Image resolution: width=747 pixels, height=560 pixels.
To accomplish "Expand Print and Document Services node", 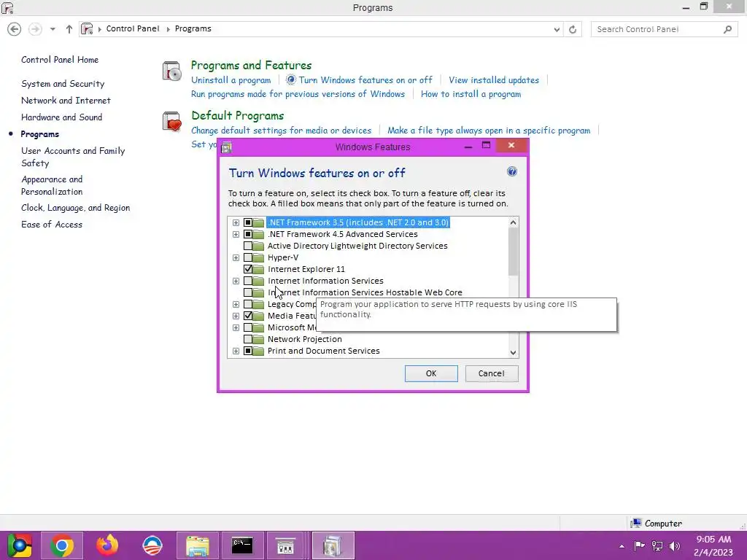I will pyautogui.click(x=236, y=351).
